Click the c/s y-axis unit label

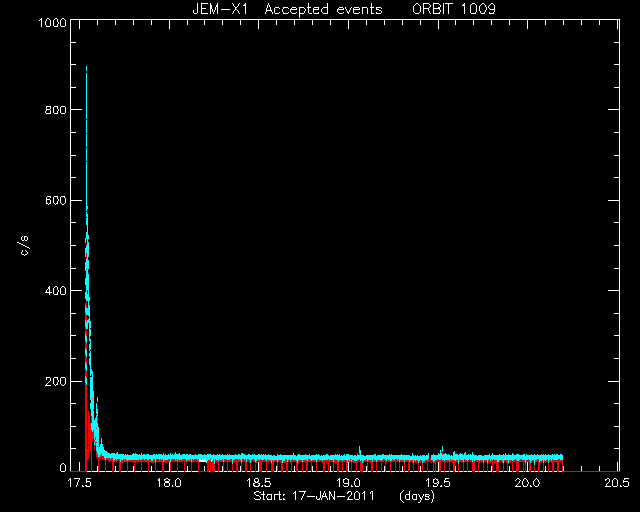24,246
